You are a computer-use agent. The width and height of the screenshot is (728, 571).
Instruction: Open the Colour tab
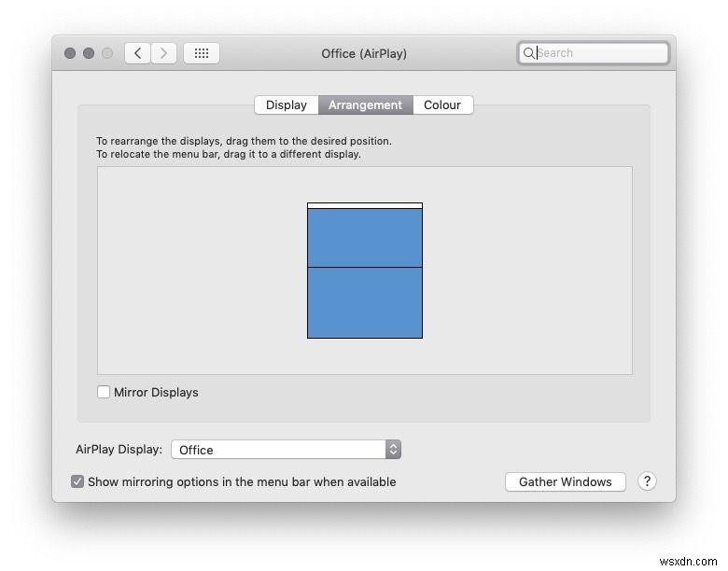point(443,104)
